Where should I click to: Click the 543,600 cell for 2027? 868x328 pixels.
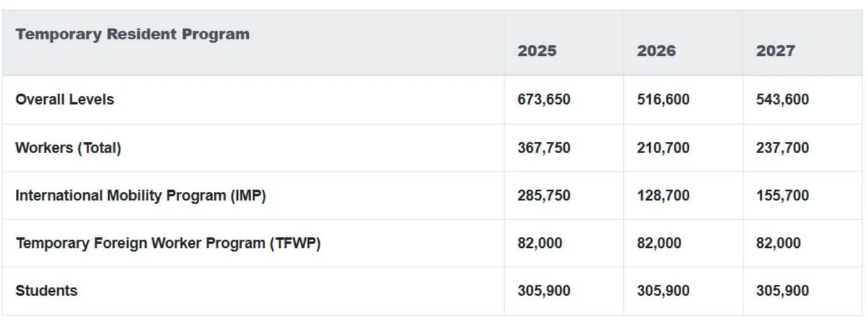[x=782, y=100]
